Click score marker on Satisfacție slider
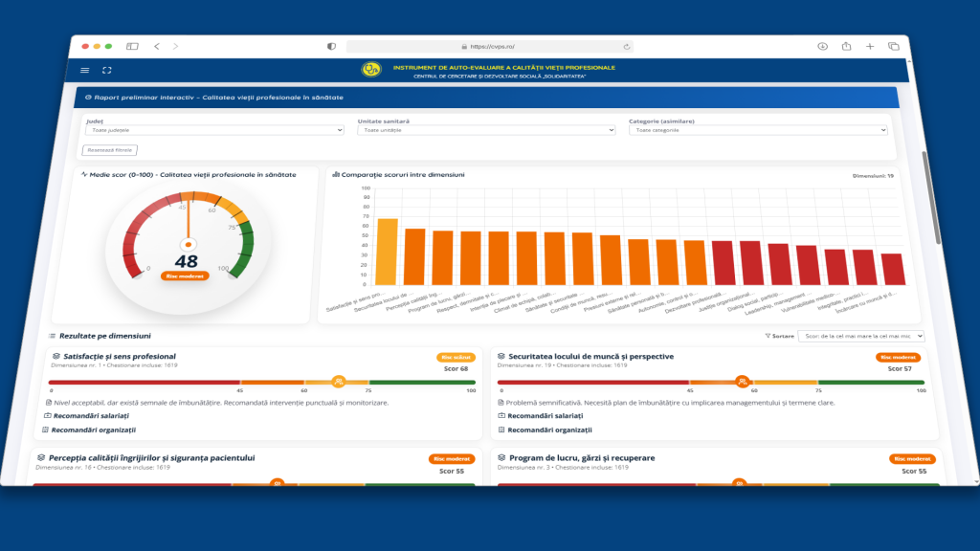This screenshot has height=551, width=980. click(x=339, y=381)
